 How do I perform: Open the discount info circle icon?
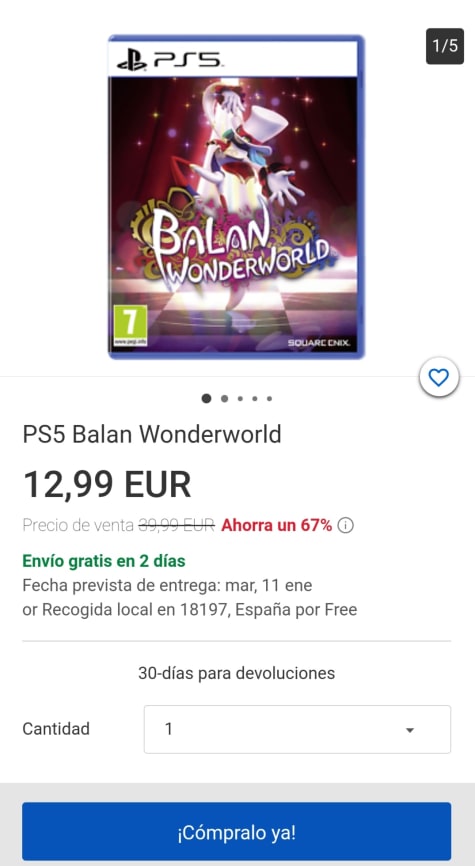click(x=346, y=525)
